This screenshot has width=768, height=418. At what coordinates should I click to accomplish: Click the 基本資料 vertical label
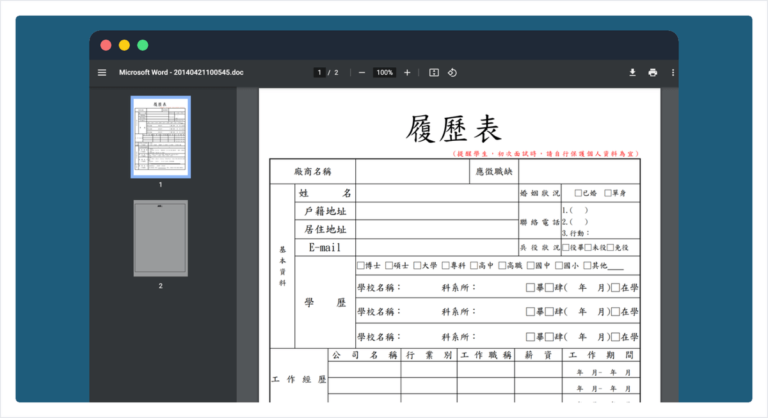click(283, 266)
